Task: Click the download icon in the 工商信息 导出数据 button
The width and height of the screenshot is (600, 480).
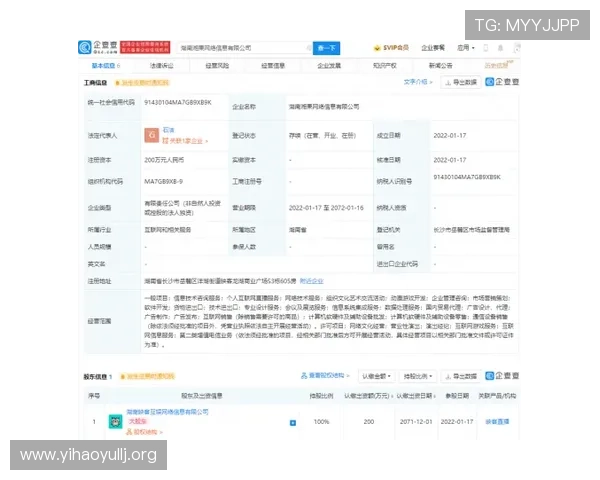Action: [448, 82]
